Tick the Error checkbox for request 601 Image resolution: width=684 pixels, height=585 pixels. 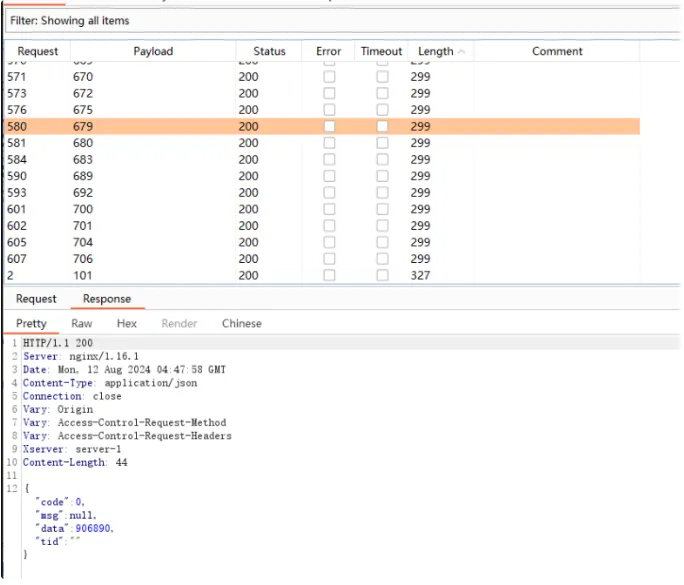point(329,209)
